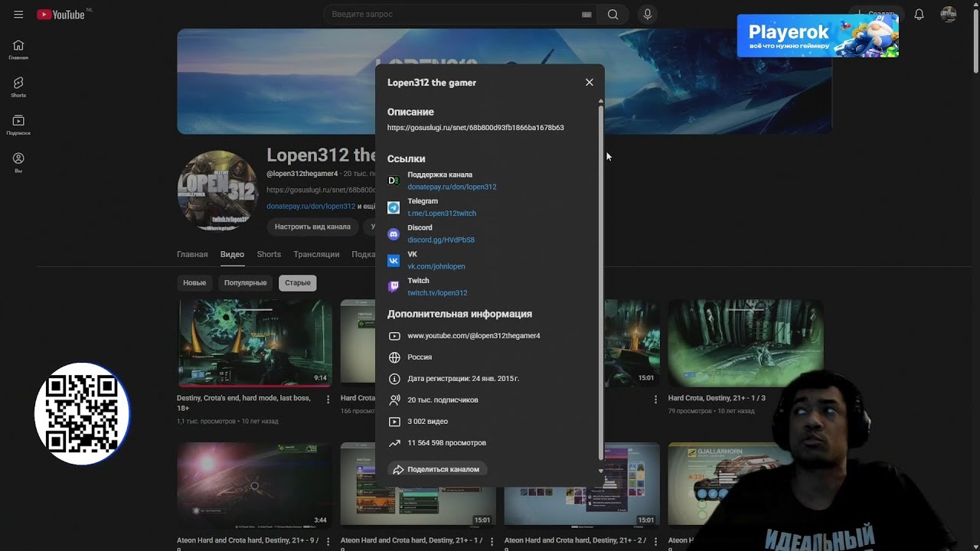Image resolution: width=980 pixels, height=551 pixels.
Task: Click the channel avatar image
Action: click(x=217, y=191)
